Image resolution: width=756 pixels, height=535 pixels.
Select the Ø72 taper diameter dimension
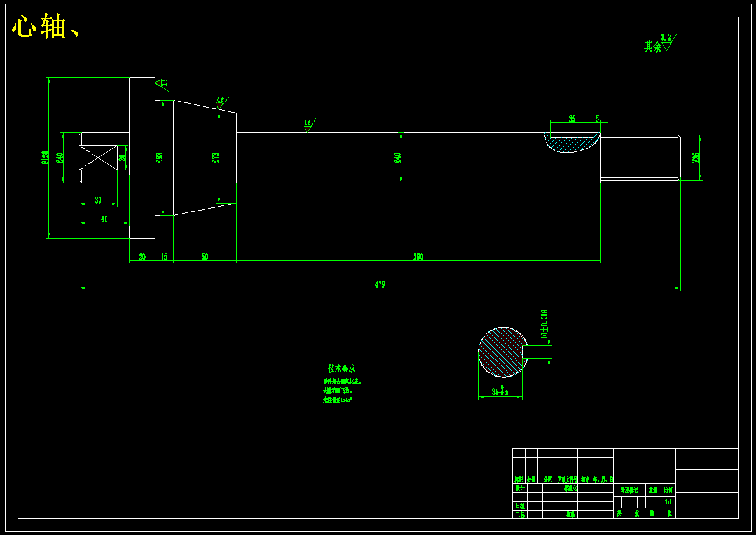[216, 158]
